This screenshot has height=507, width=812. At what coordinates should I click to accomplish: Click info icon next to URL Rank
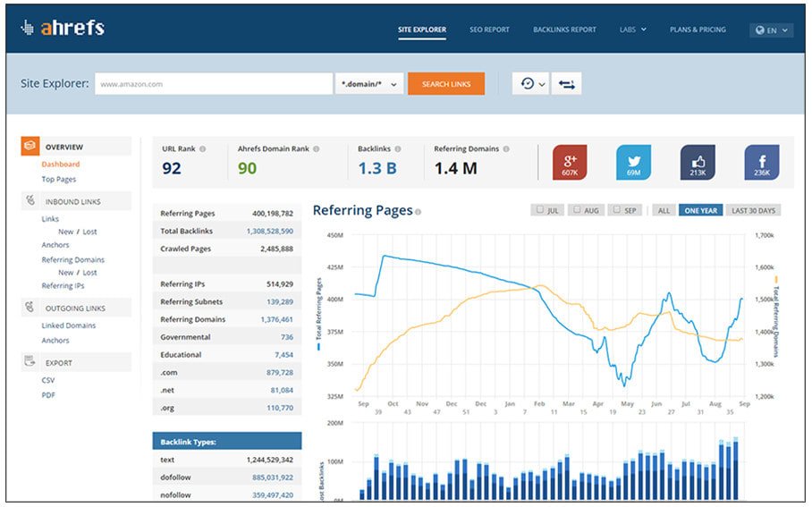point(203,149)
